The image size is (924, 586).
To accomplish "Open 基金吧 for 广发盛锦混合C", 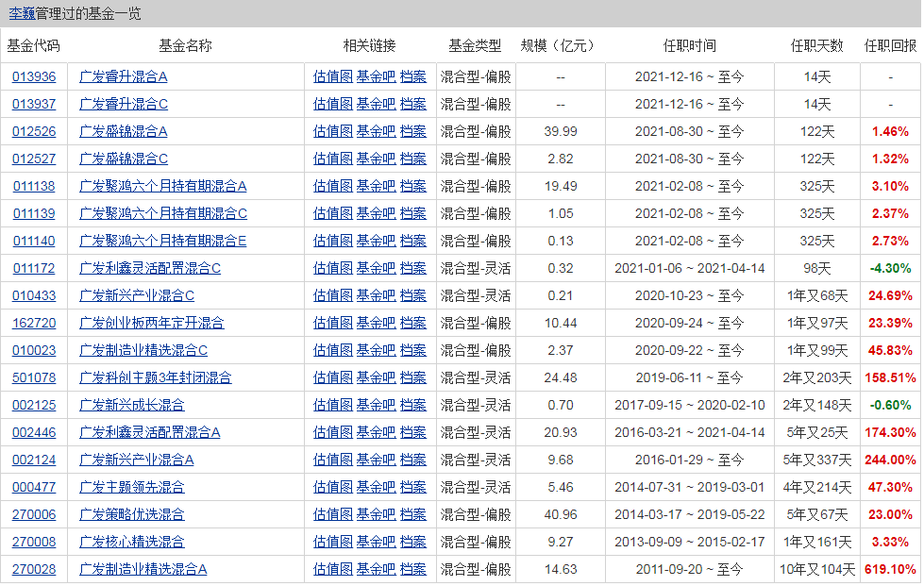I will 376,159.
